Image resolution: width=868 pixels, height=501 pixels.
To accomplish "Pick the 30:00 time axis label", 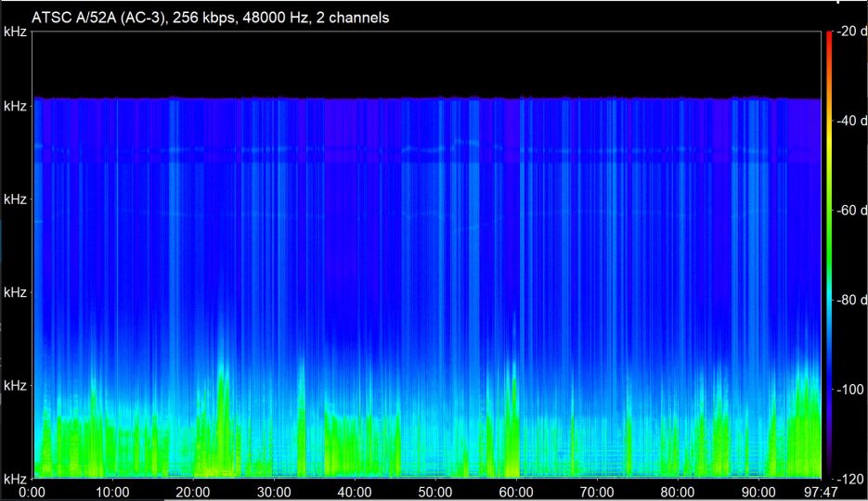I will (274, 492).
